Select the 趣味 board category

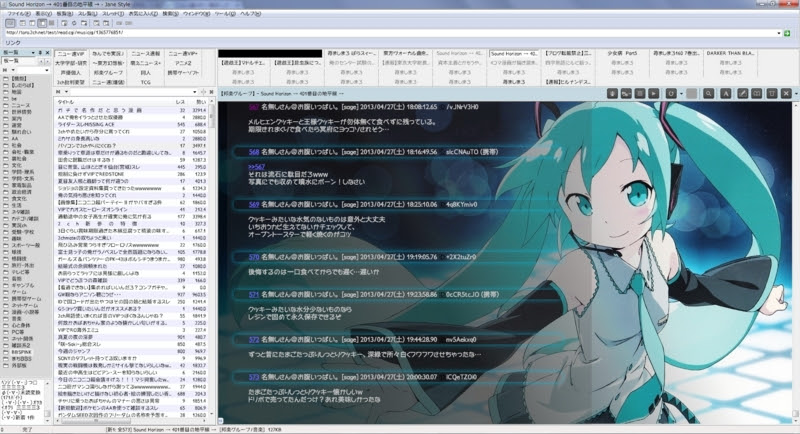tap(17, 239)
